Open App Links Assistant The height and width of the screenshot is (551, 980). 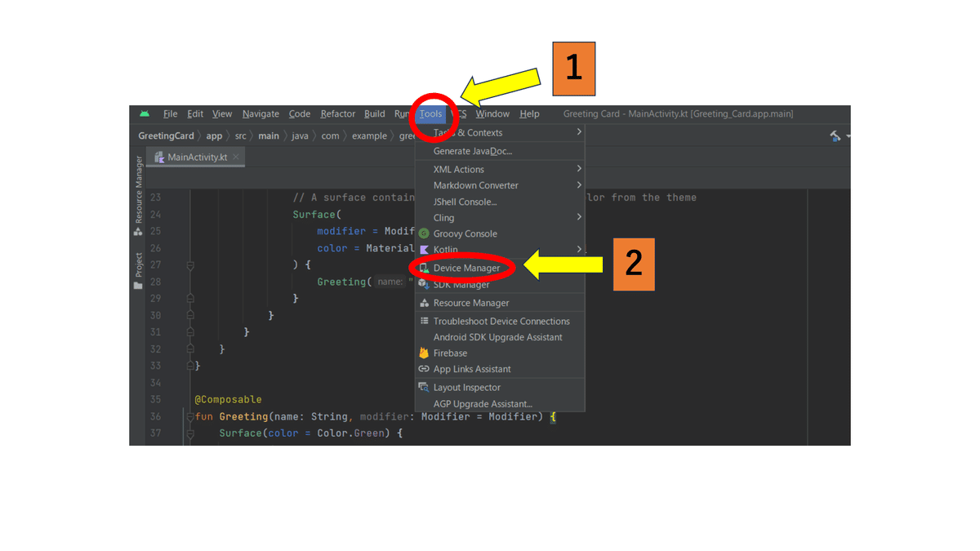click(500, 369)
